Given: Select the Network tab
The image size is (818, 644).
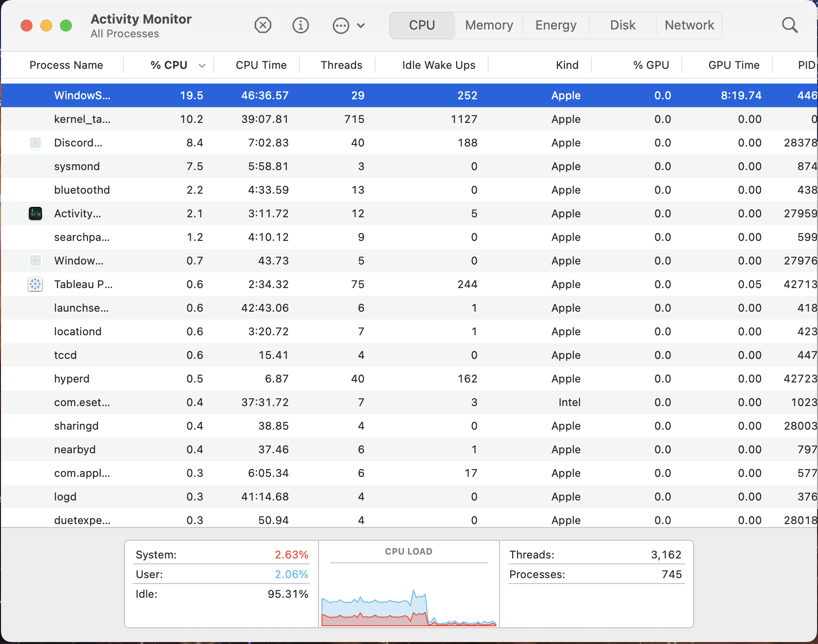Looking at the screenshot, I should [x=689, y=25].
